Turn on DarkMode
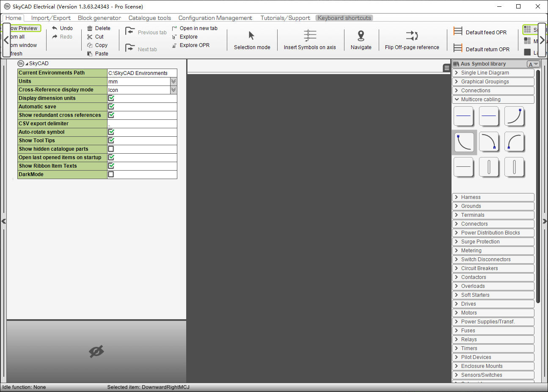Image resolution: width=548 pixels, height=392 pixels. pyautogui.click(x=111, y=174)
